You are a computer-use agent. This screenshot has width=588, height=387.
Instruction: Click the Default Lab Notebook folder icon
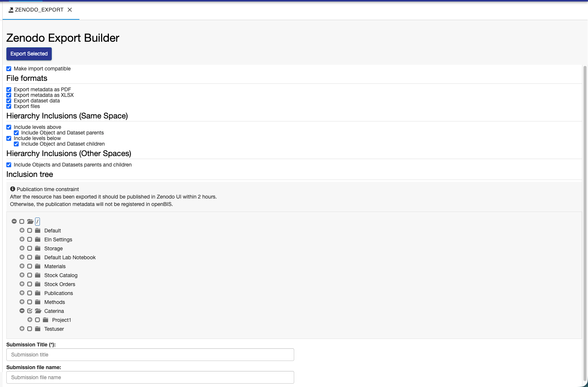coord(38,257)
